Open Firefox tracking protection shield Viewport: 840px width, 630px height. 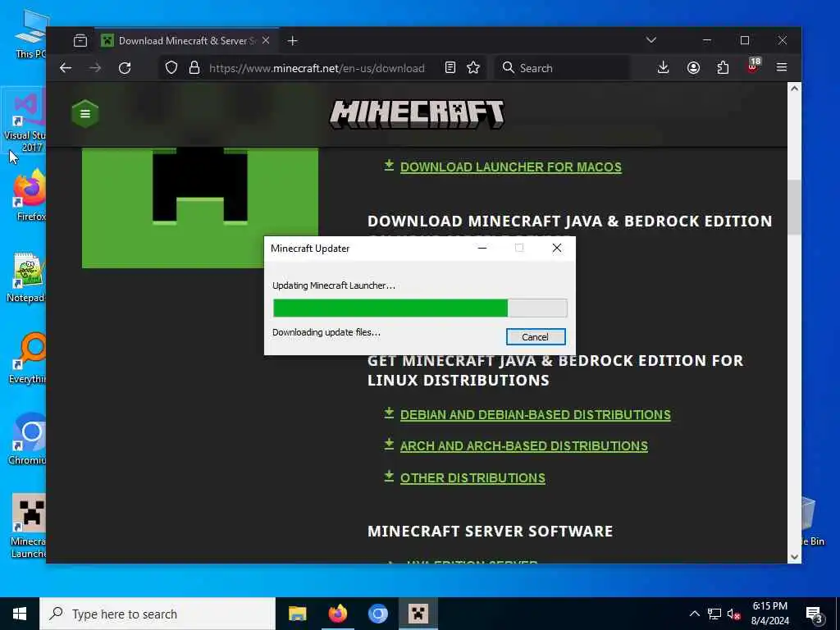(x=171, y=68)
